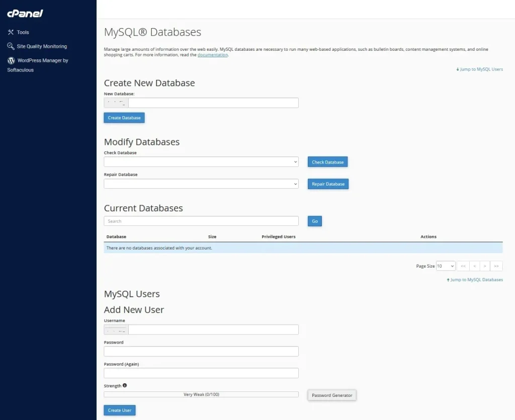Jump to the last databases page
This screenshot has width=515, height=420.
[496, 266]
